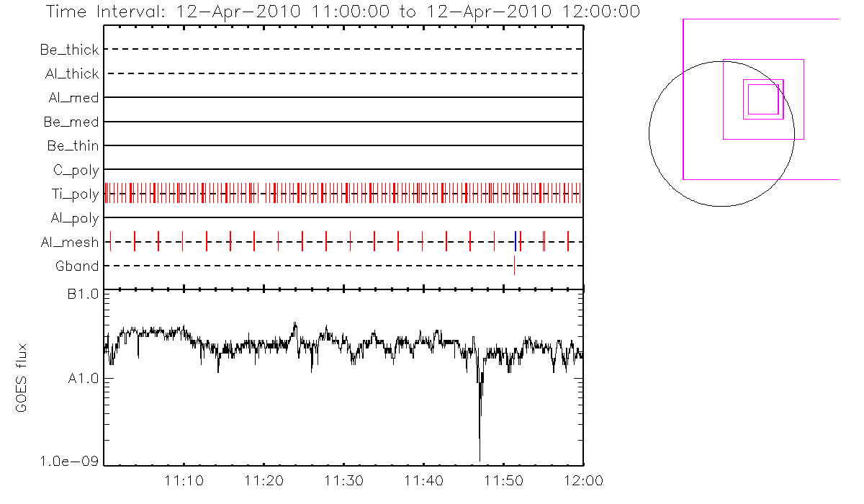Click the 11:10 time axis label

click(184, 480)
